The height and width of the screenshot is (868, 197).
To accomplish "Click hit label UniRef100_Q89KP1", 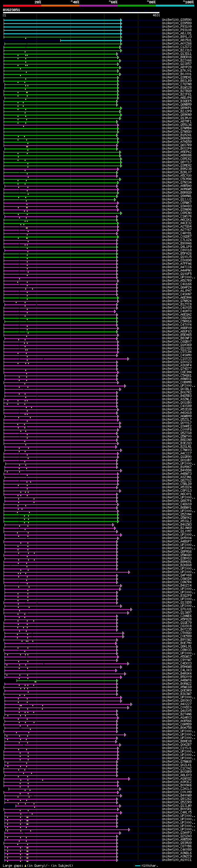I will click(x=177, y=108).
